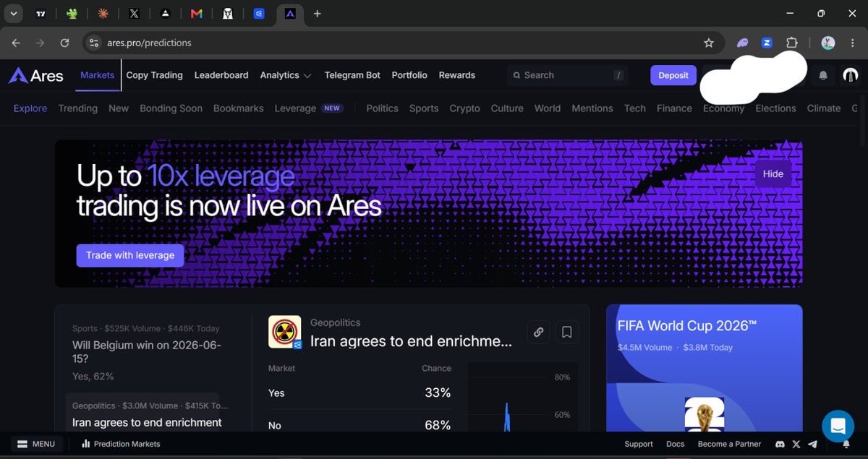This screenshot has width=868, height=459.
Task: Reload the page with refresh icon
Action: coord(64,43)
